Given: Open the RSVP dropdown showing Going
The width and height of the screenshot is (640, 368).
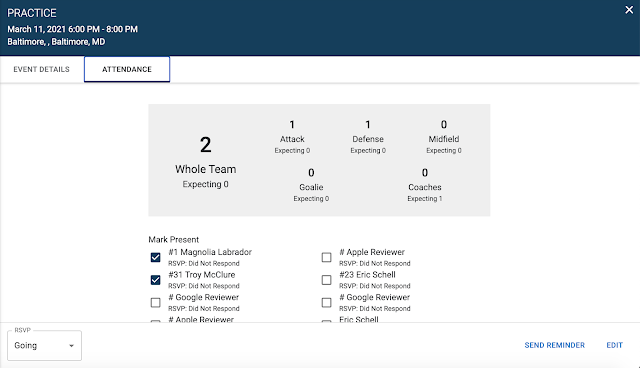Looking at the screenshot, I should [x=44, y=346].
